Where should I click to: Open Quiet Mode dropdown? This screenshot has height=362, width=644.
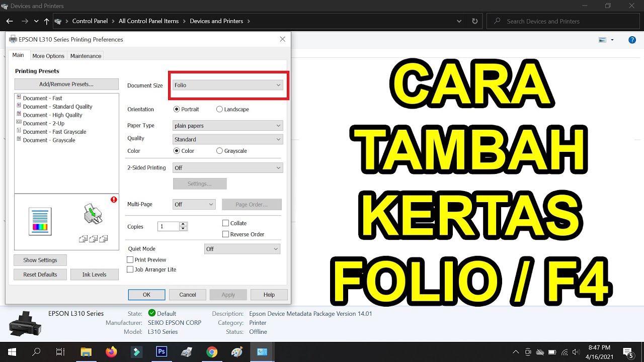pos(243,249)
